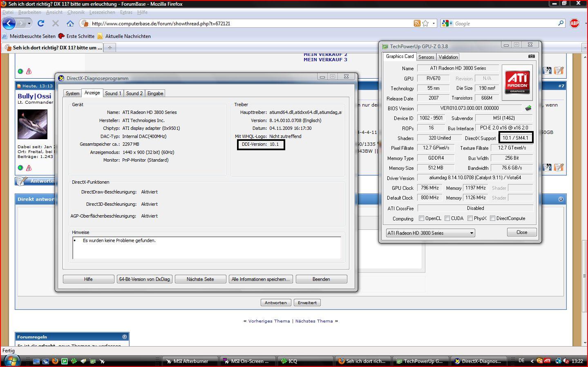Switch to the Eingabe tab in DxDiag
This screenshot has height=367, width=588.
click(155, 93)
